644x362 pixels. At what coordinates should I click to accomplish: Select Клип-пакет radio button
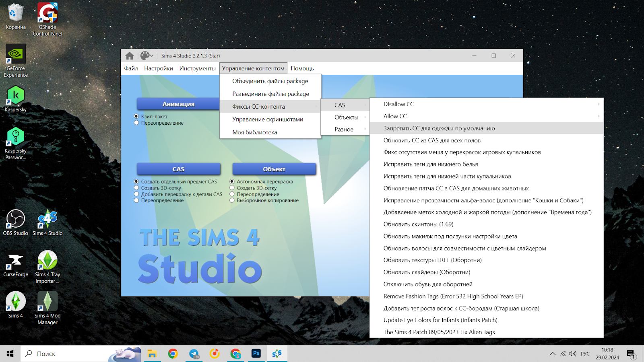tap(136, 117)
